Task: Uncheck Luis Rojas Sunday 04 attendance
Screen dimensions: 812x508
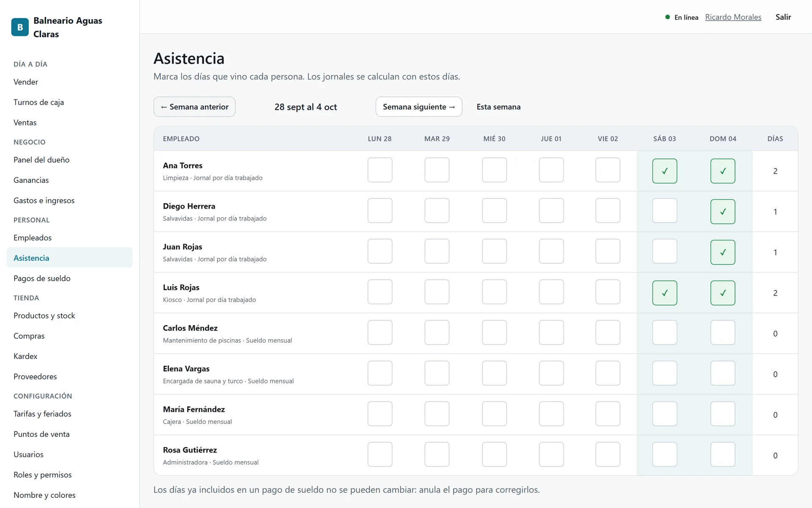Action: coord(723,293)
